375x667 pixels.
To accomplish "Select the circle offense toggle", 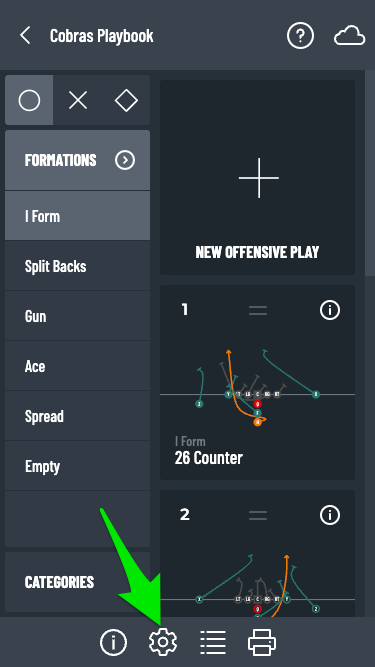I will coord(29,100).
